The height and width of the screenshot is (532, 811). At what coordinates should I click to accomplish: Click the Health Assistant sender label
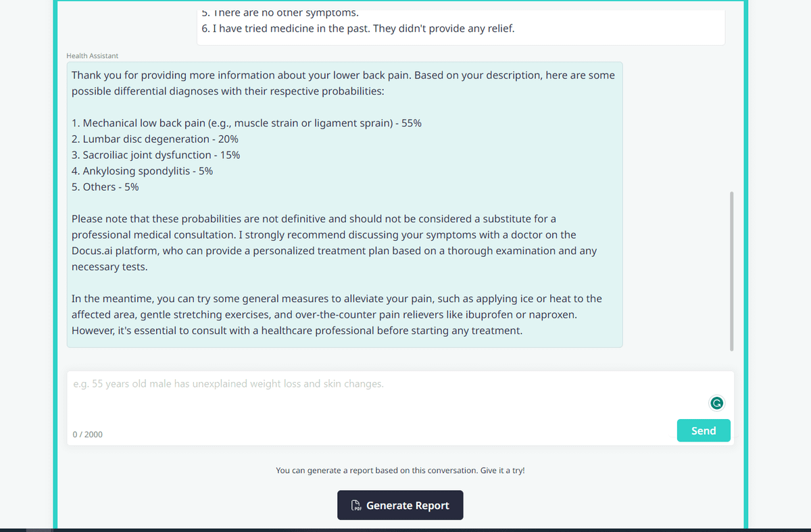tap(93, 55)
